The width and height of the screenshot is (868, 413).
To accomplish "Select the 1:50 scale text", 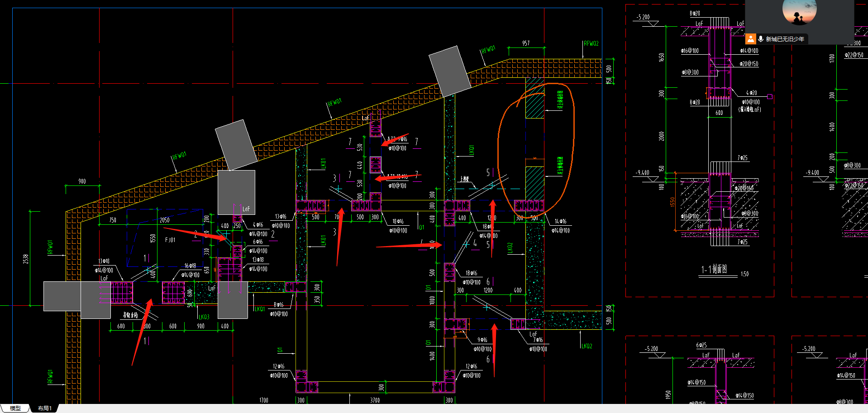I will (744, 274).
